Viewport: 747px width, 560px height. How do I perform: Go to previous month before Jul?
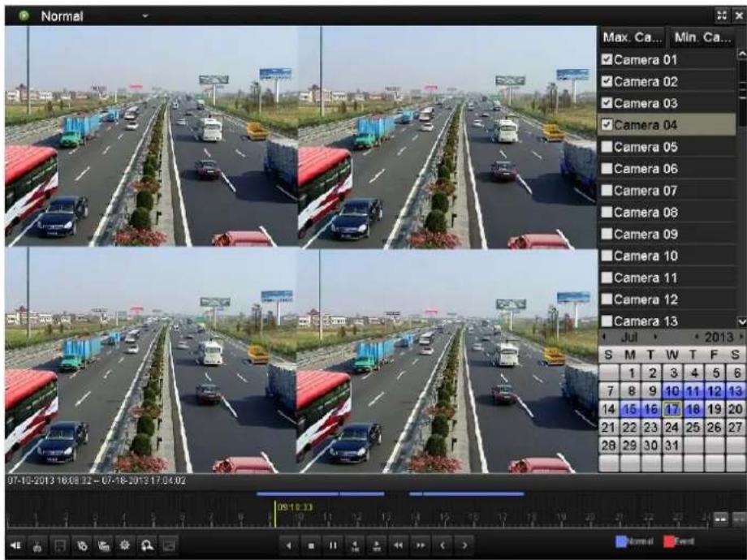pos(605,337)
